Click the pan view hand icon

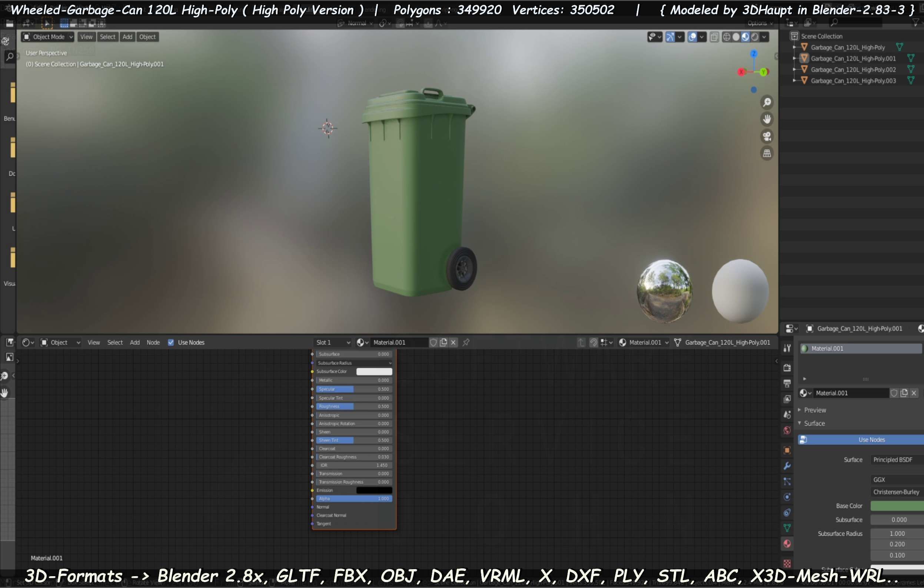coord(767,119)
